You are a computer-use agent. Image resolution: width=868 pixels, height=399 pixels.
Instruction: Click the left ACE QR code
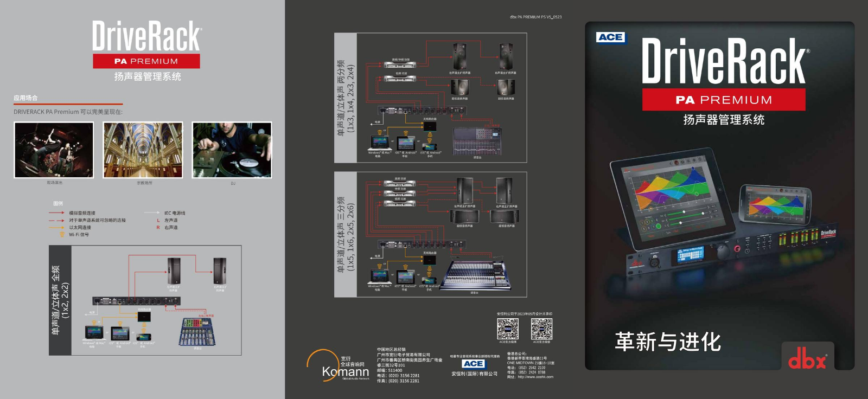tap(508, 329)
